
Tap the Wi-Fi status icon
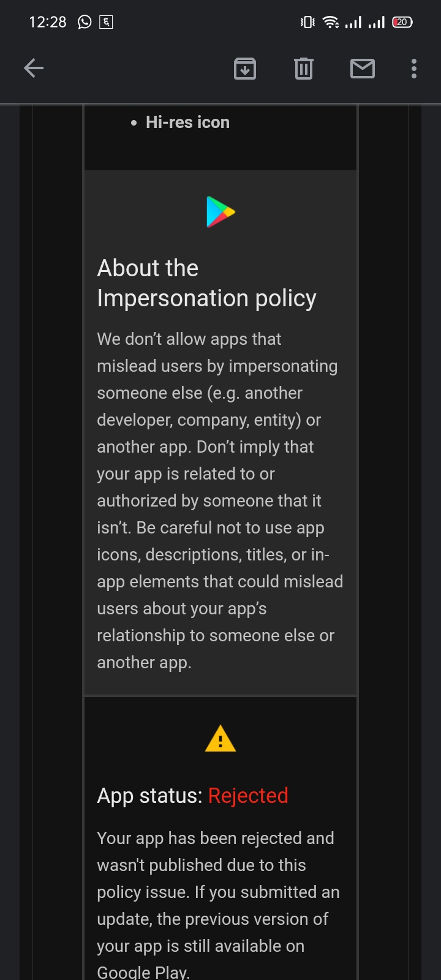[x=331, y=22]
